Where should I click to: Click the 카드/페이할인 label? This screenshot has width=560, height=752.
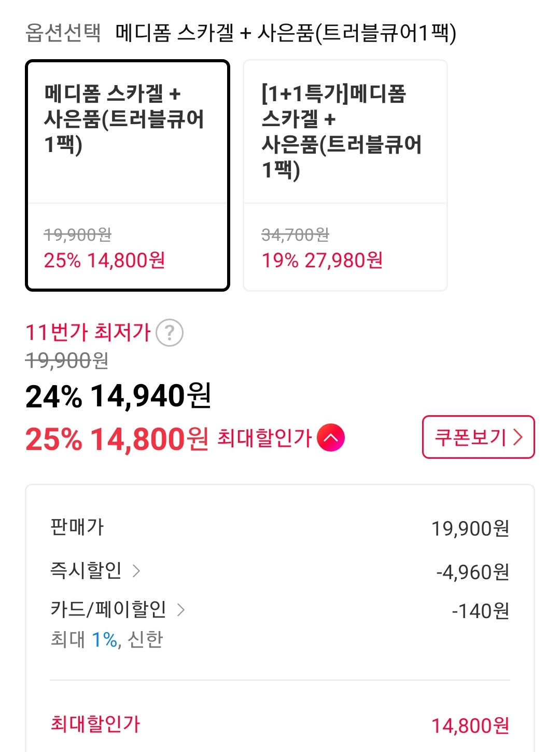108,609
